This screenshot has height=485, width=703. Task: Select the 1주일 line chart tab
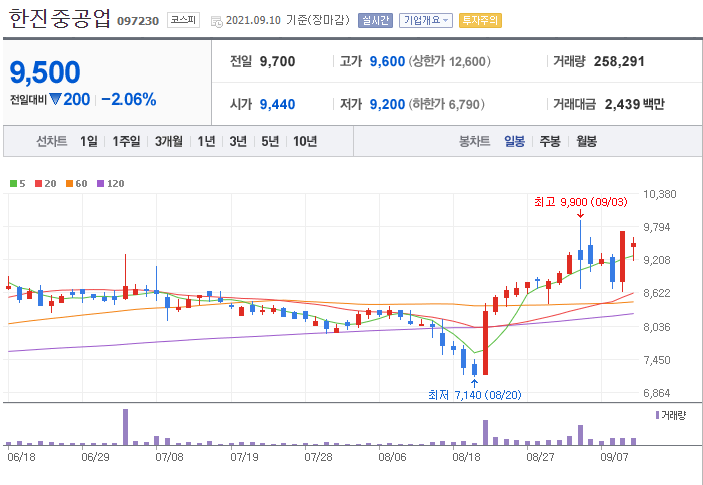(x=126, y=142)
